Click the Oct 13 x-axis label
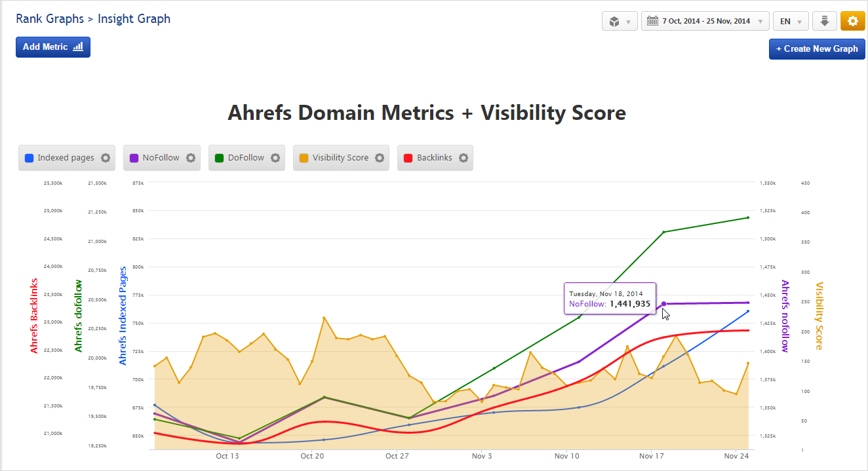This screenshot has height=471, width=868. 227,456
